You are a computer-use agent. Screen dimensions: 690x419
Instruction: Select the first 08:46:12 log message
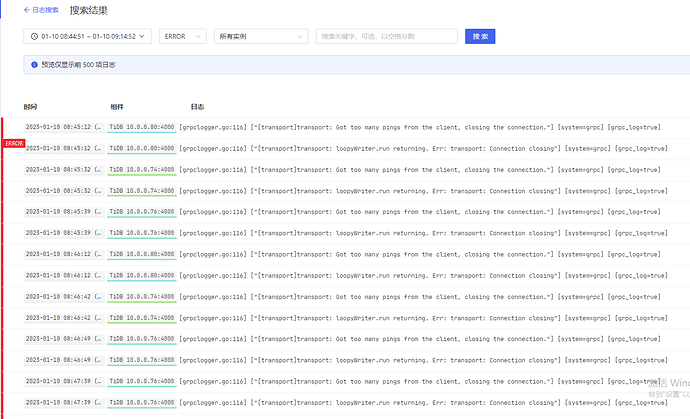420,254
